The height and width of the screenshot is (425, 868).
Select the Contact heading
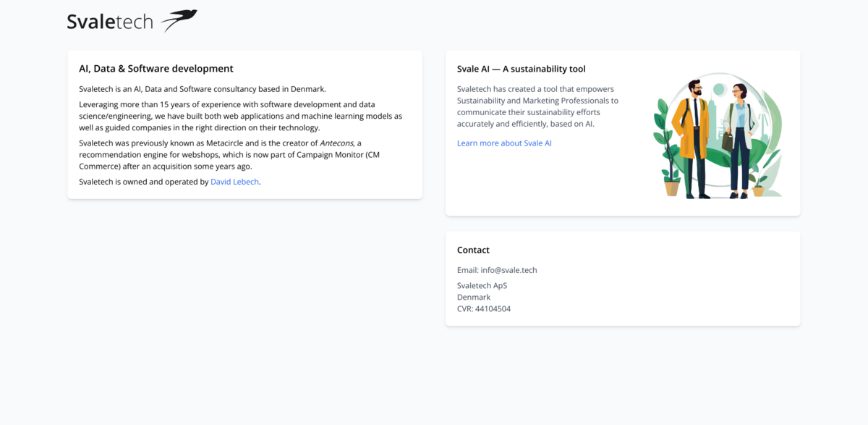[473, 249]
